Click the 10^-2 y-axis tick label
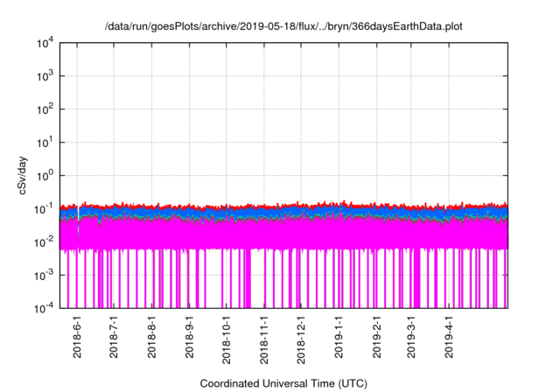This screenshot has width=560, height=392. coord(44,242)
